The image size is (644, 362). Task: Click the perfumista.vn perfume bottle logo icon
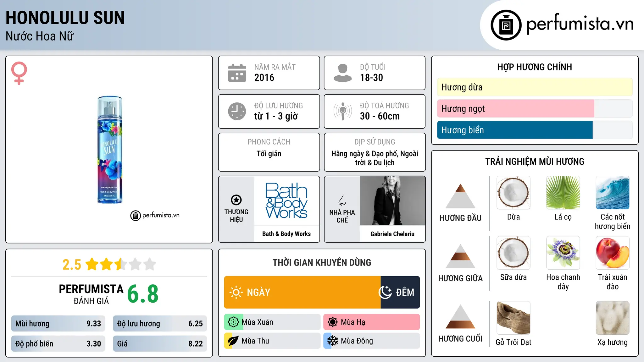[x=506, y=25]
